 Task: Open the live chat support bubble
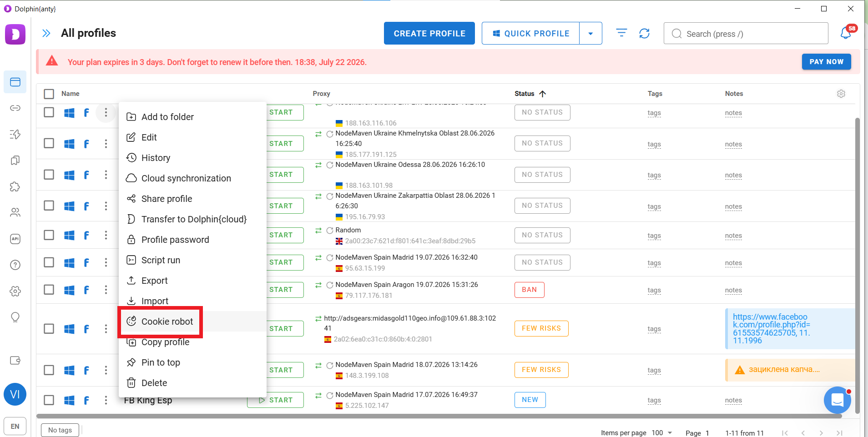(x=837, y=400)
